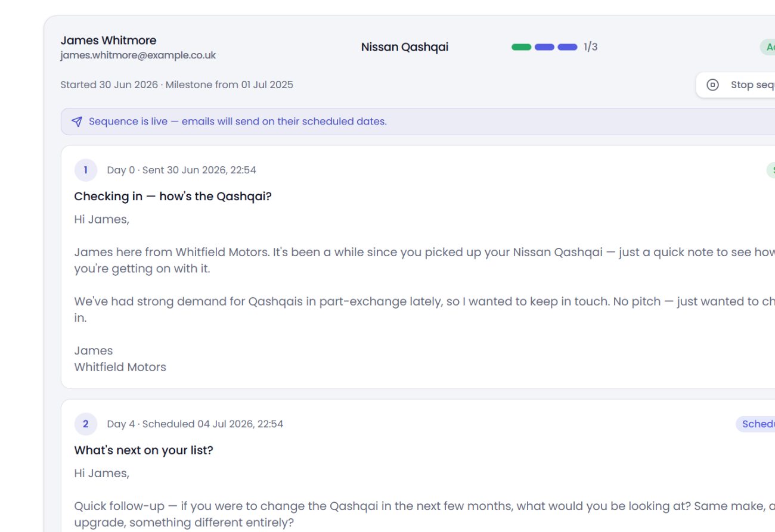Click 'Whitfield Motors' signature line
Screen dimensions: 775x532
click(120, 367)
